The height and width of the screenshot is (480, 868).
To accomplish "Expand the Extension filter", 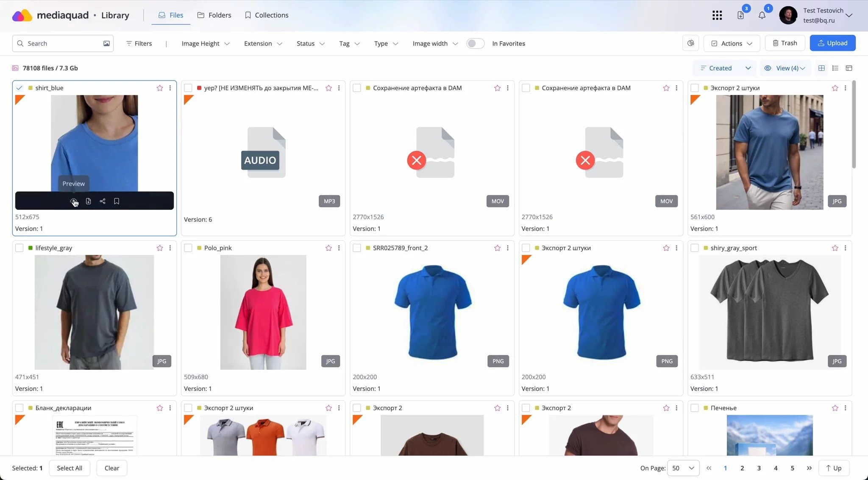I will point(263,43).
